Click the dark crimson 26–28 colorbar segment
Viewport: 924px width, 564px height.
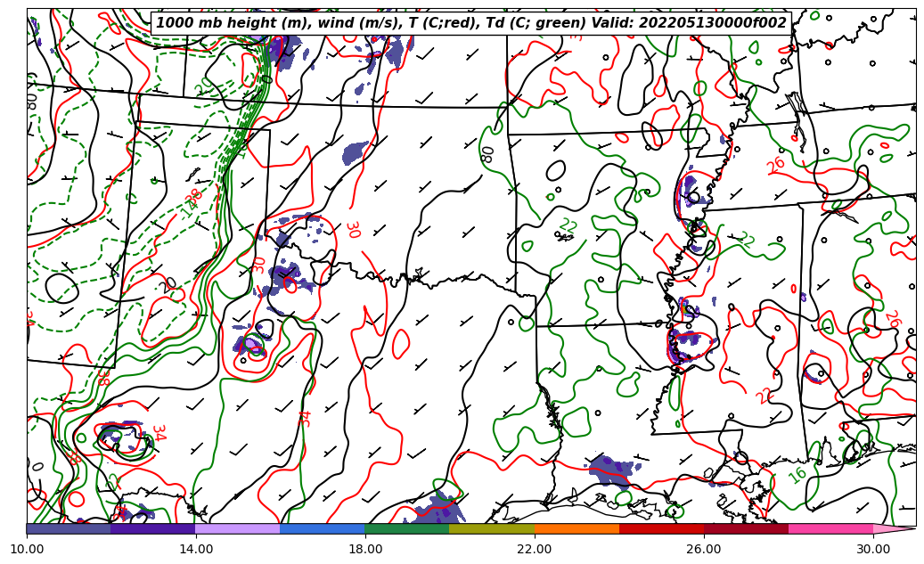745,528
